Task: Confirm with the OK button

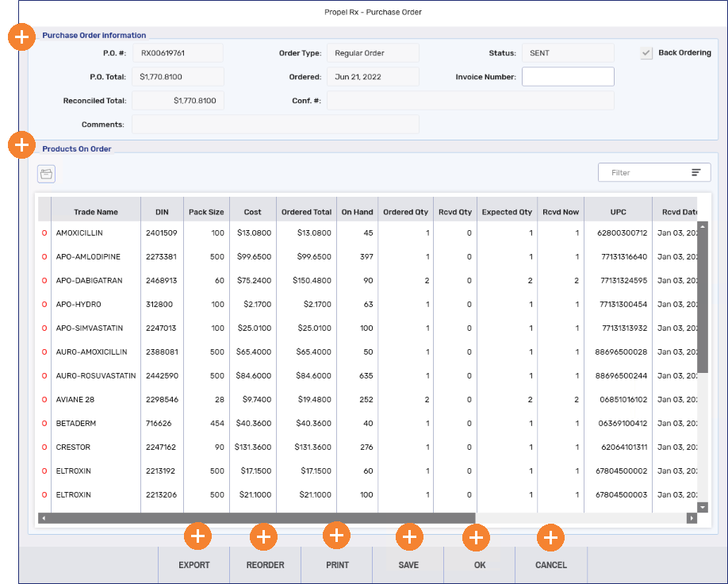Action: coord(479,565)
